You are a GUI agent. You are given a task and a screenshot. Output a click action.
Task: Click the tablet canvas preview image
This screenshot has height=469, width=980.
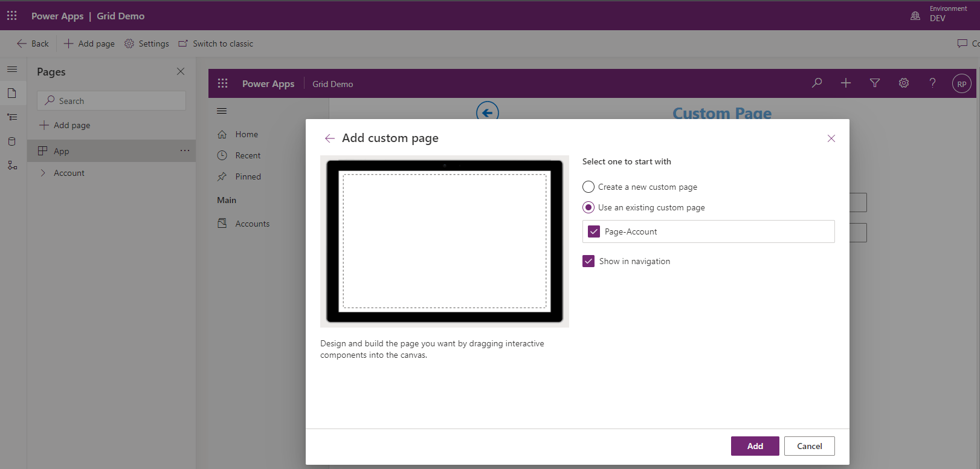[445, 241]
